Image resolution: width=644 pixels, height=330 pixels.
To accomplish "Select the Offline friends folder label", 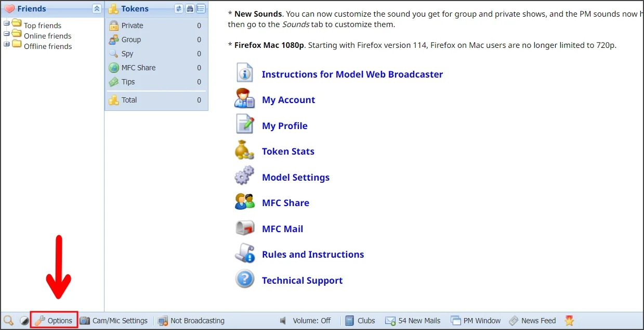I will [x=48, y=46].
